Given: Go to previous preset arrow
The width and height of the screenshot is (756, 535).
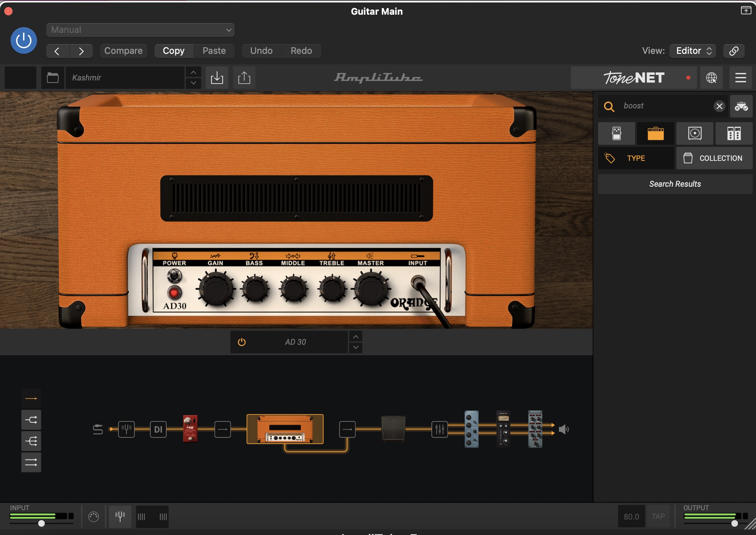Looking at the screenshot, I should [x=57, y=51].
